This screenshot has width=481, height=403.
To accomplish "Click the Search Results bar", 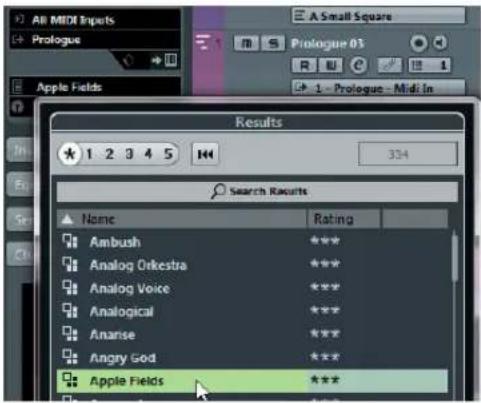I will tap(257, 192).
